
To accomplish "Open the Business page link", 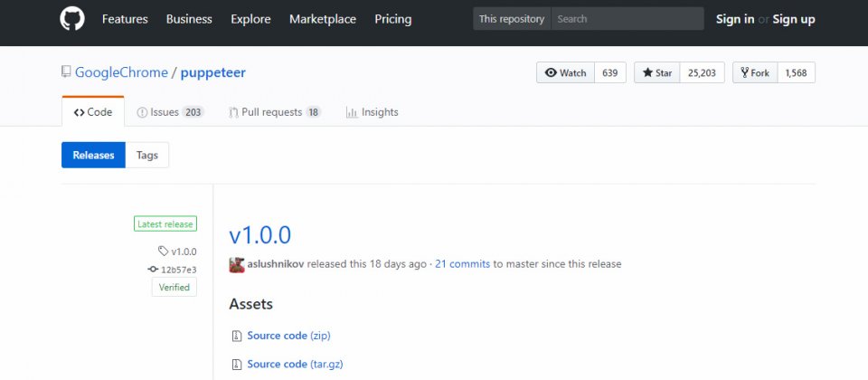I will (189, 19).
